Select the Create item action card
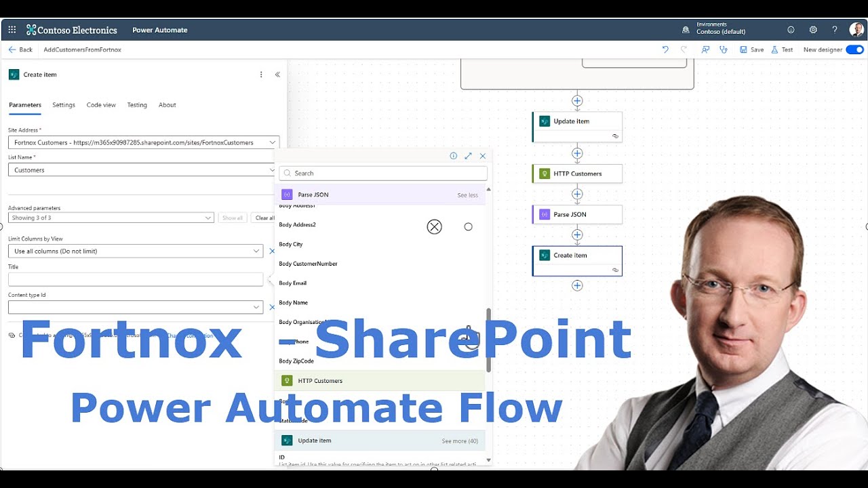 tap(577, 261)
